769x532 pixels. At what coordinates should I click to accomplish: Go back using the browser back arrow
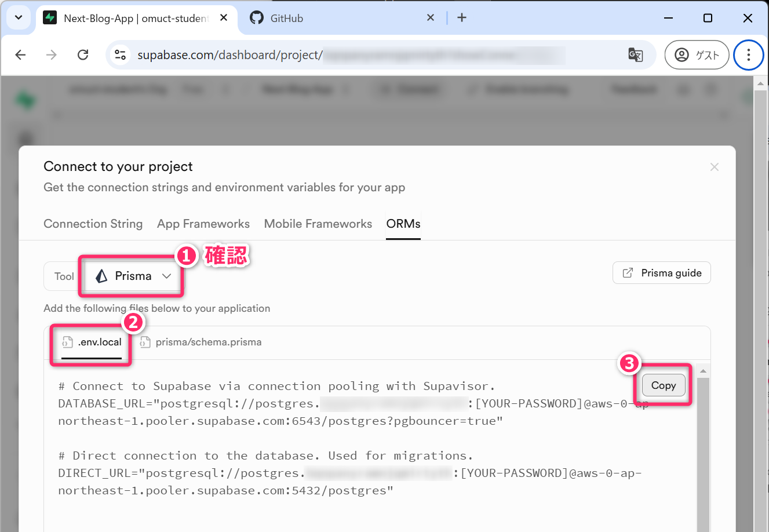click(x=21, y=55)
